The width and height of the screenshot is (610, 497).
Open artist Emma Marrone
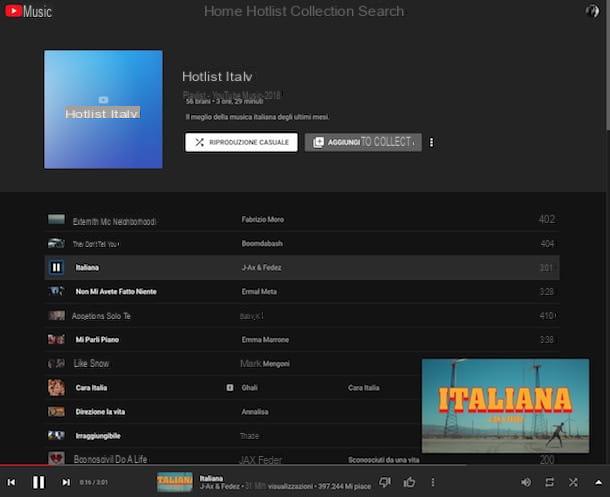pos(265,340)
